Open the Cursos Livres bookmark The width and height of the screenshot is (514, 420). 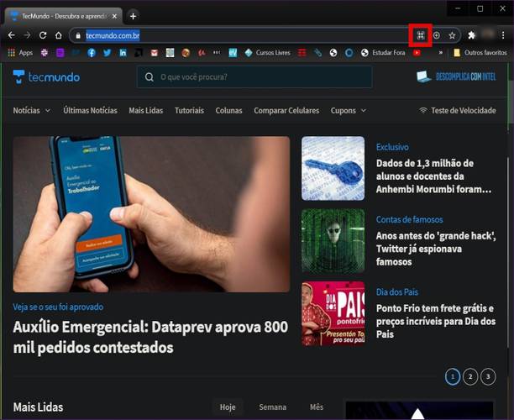point(267,52)
